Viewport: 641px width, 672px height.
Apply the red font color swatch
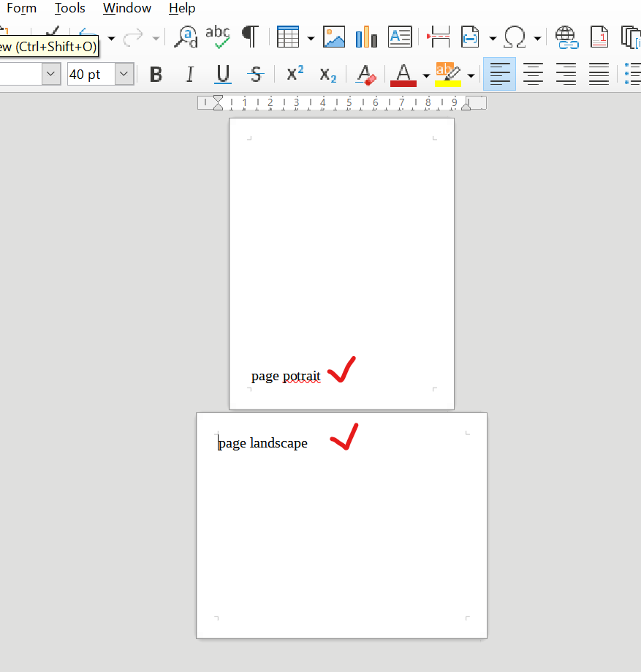403,74
